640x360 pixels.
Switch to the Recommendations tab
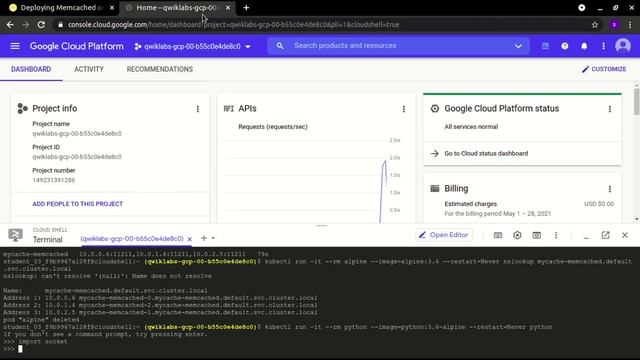click(x=160, y=69)
